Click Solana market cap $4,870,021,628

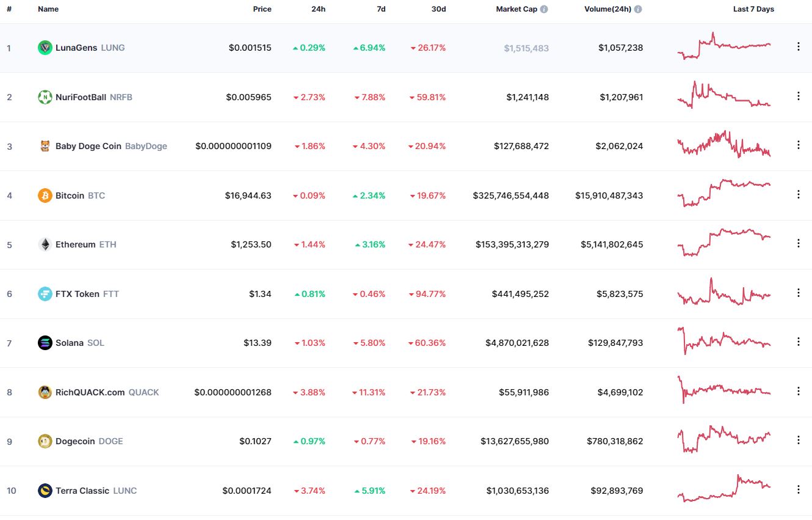click(x=517, y=343)
